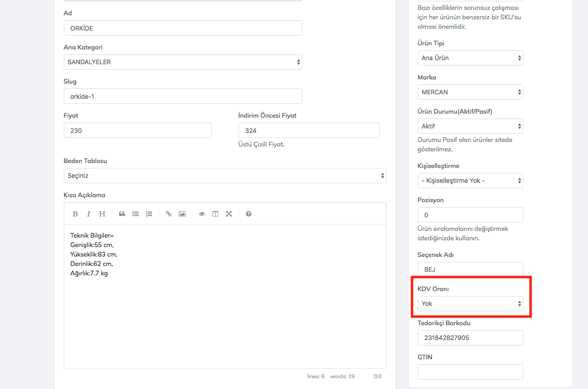
Task: Insert a link with the chain icon
Action: click(x=168, y=214)
